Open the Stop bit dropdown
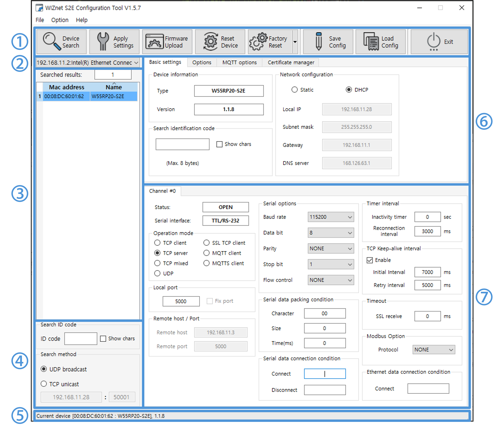 coord(331,264)
